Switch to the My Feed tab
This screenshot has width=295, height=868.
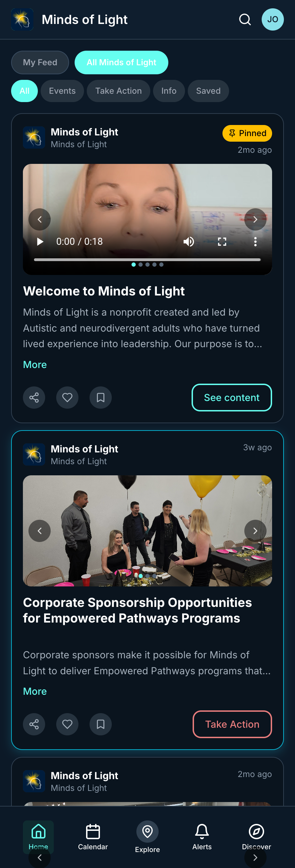(x=40, y=62)
